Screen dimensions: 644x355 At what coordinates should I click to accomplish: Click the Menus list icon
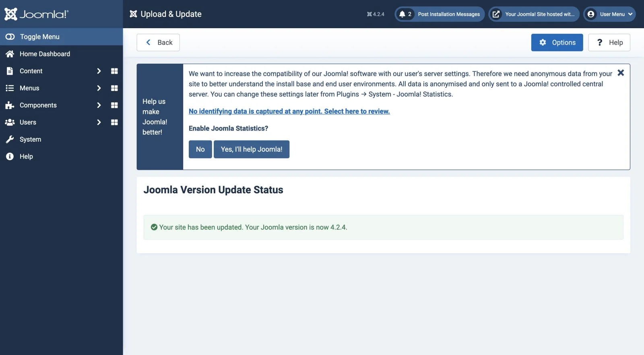coord(10,88)
